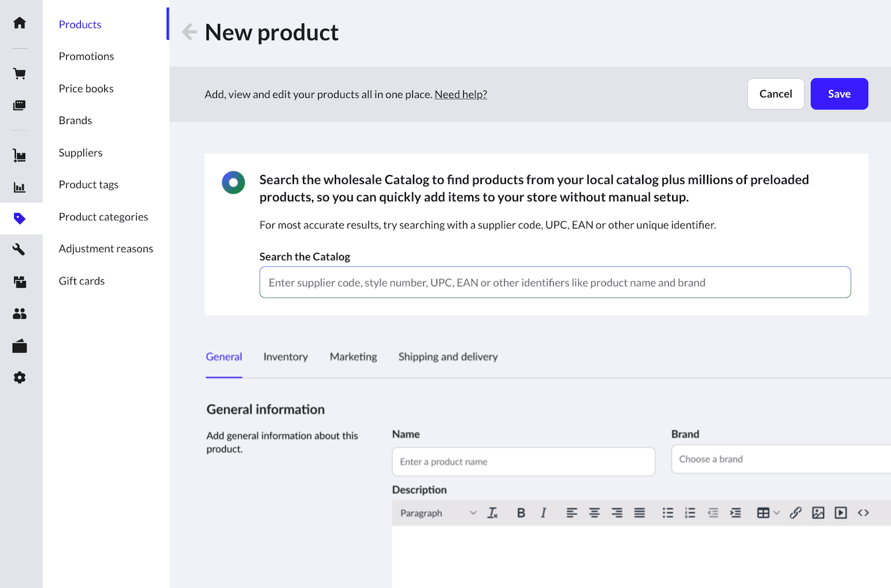891x588 pixels.
Task: Open source code view icon
Action: [864, 513]
